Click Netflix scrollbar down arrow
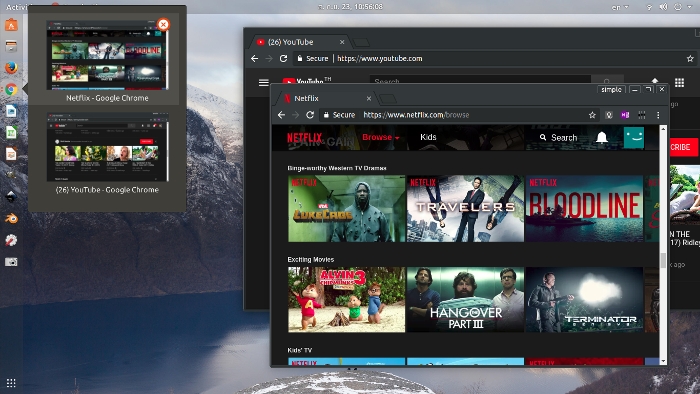The width and height of the screenshot is (700, 394). tap(663, 361)
